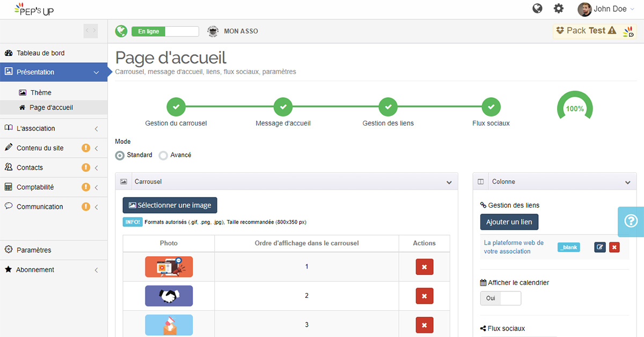Select the Présentation menu item
Image resolution: width=644 pixels, height=337 pixels.
coord(54,72)
